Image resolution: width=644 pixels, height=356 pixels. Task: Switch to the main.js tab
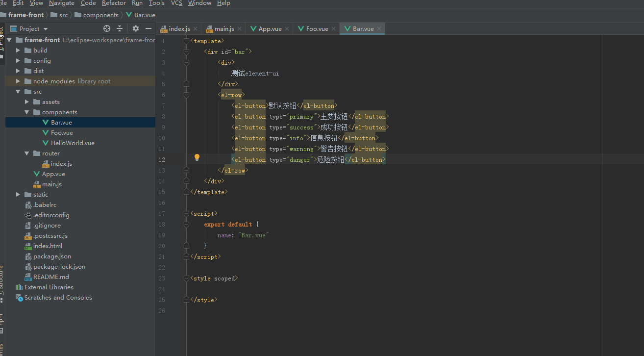[224, 29]
